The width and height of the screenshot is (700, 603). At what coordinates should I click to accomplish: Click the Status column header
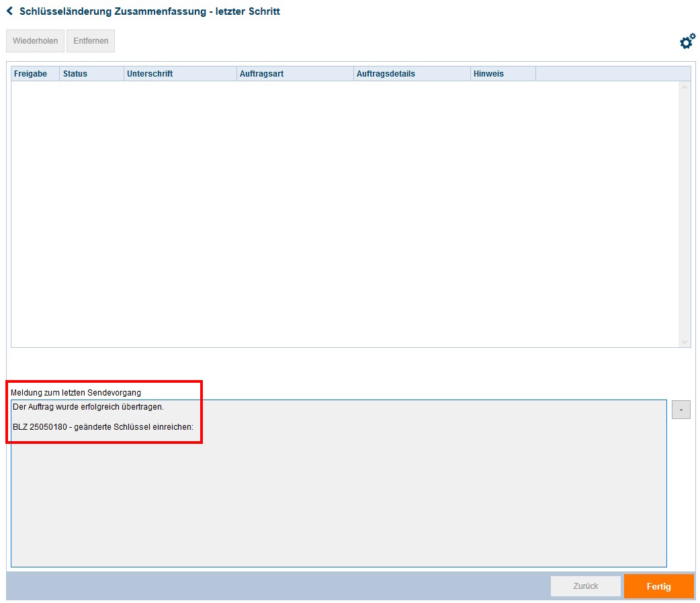75,74
